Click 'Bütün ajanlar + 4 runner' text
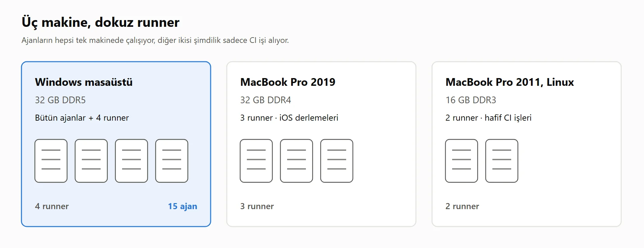This screenshot has height=248, width=644. coord(82,118)
